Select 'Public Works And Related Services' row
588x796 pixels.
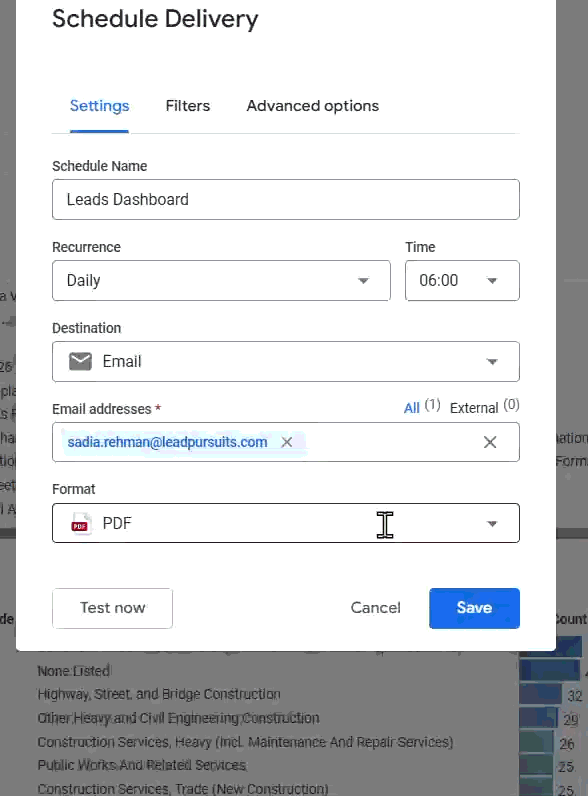[x=142, y=765]
